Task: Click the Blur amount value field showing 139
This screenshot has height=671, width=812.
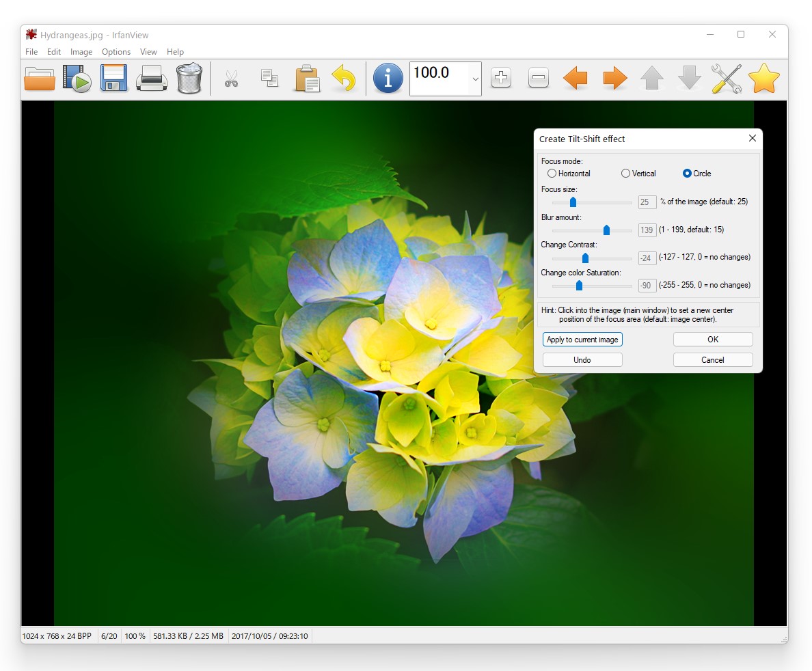Action: [x=647, y=230]
